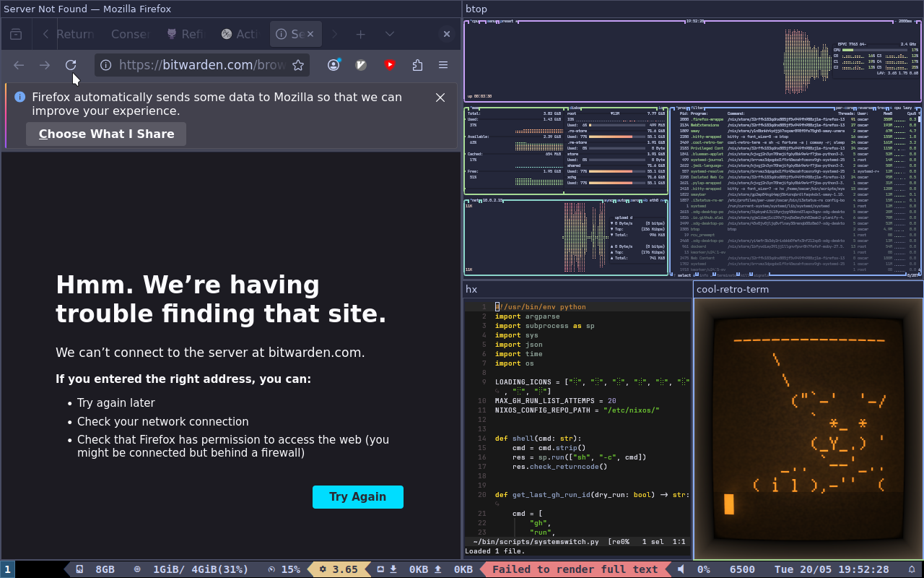Switch to the Conser tab
The image size is (924, 578).
pos(130,34)
